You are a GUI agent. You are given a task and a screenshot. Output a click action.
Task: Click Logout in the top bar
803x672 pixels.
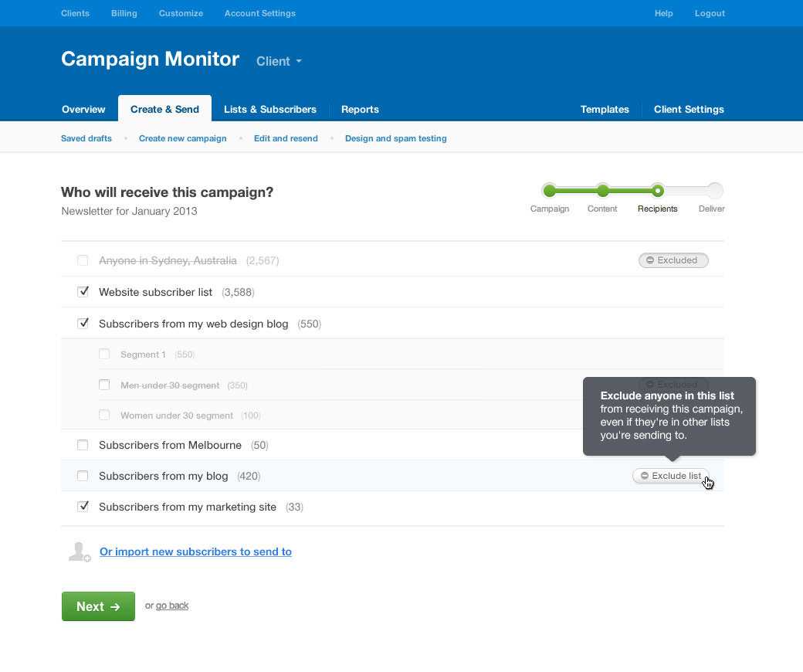click(710, 13)
